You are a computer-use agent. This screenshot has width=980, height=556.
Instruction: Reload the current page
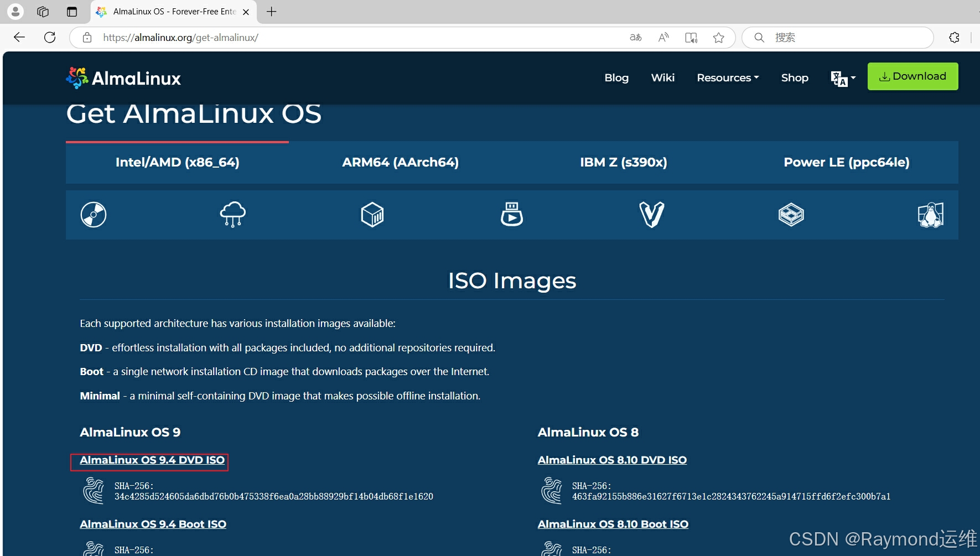50,37
